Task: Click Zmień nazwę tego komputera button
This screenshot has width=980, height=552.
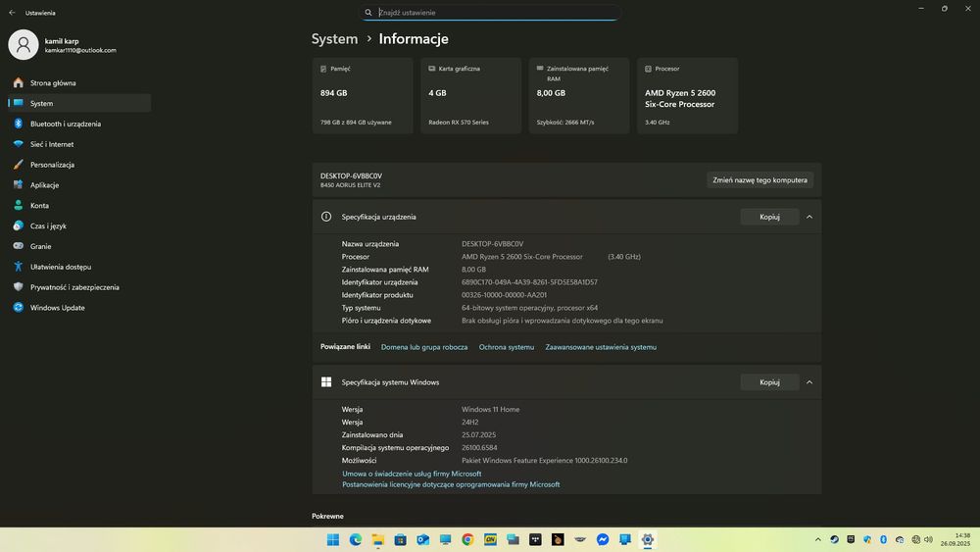Action: (x=760, y=180)
